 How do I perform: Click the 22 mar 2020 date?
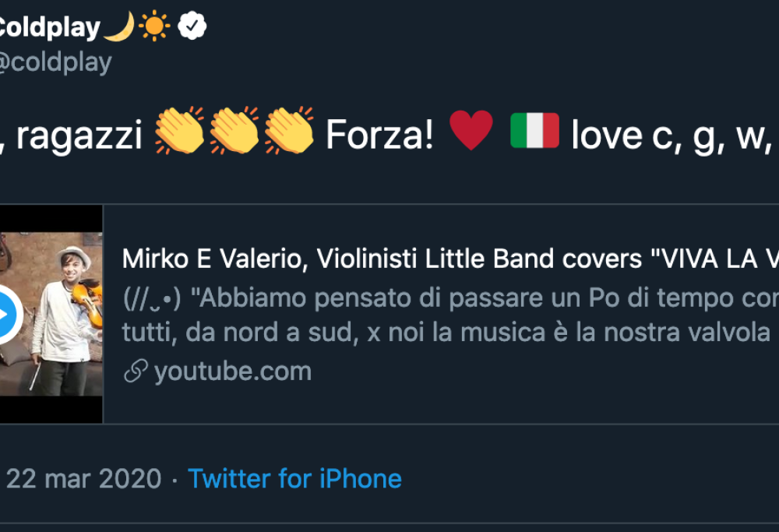click(83, 478)
